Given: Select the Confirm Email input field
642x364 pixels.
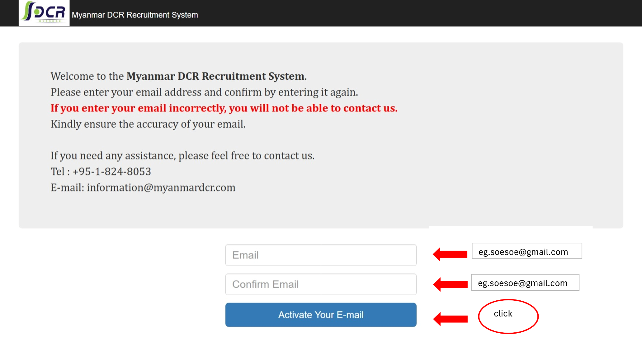Looking at the screenshot, I should (x=321, y=284).
